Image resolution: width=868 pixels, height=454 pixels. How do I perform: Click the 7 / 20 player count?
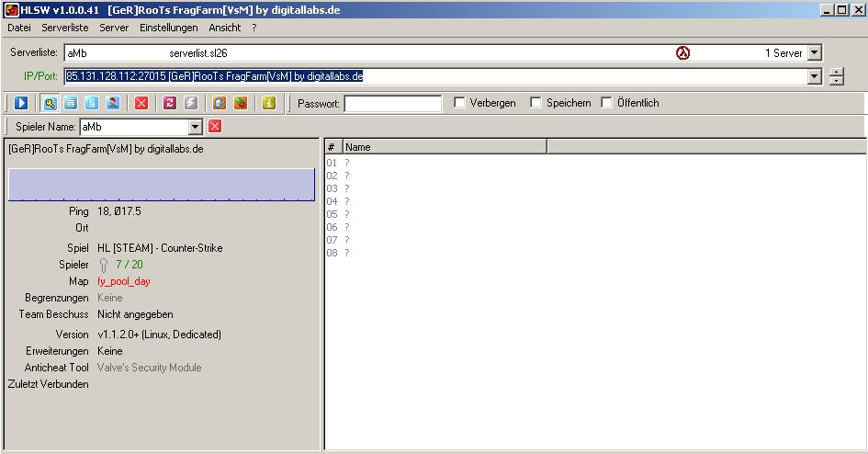tap(129, 265)
